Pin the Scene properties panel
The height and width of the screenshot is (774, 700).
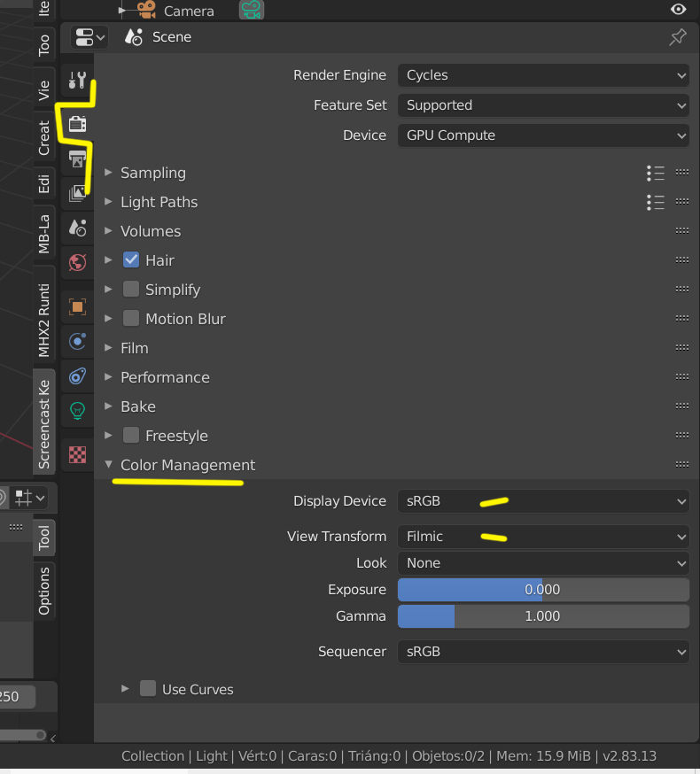coord(677,37)
